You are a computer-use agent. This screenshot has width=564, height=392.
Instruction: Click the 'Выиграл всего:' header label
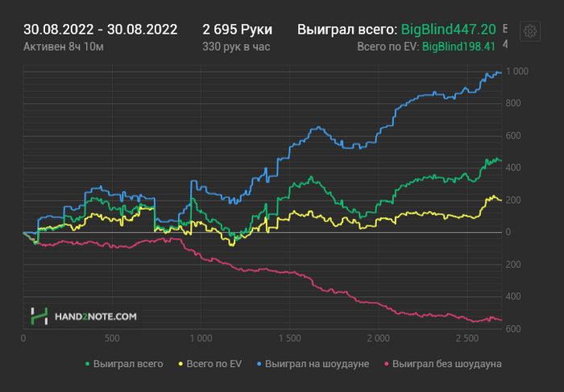(x=347, y=30)
